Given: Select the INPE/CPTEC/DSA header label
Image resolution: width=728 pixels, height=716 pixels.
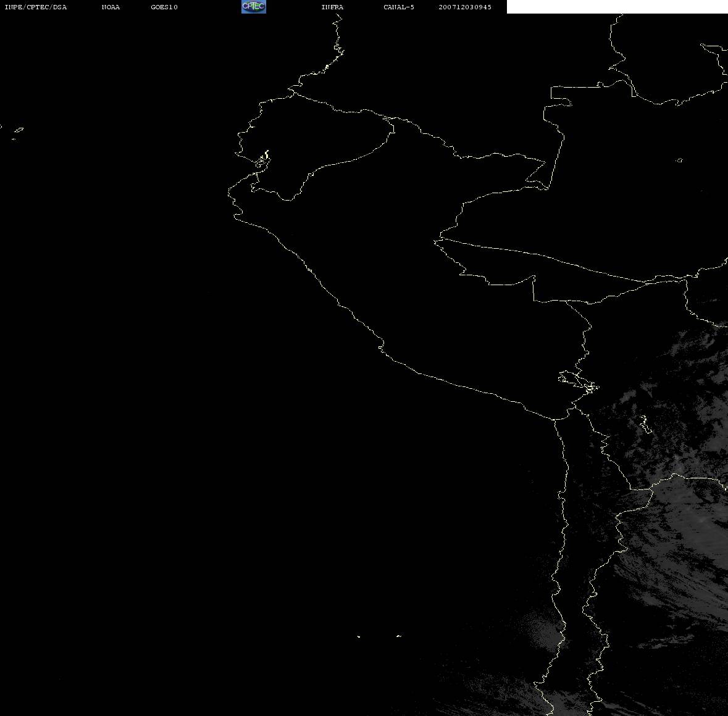Looking at the screenshot, I should click(x=35, y=7).
